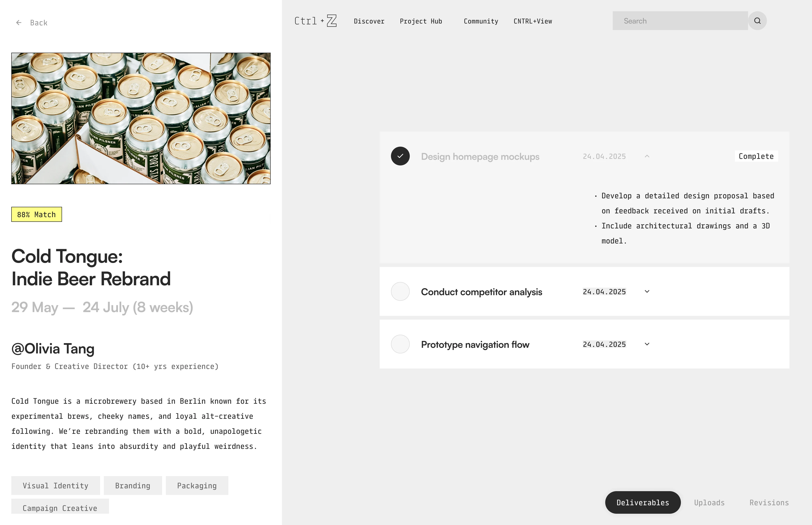
Task: Click the Packaging tag
Action: [x=197, y=486]
